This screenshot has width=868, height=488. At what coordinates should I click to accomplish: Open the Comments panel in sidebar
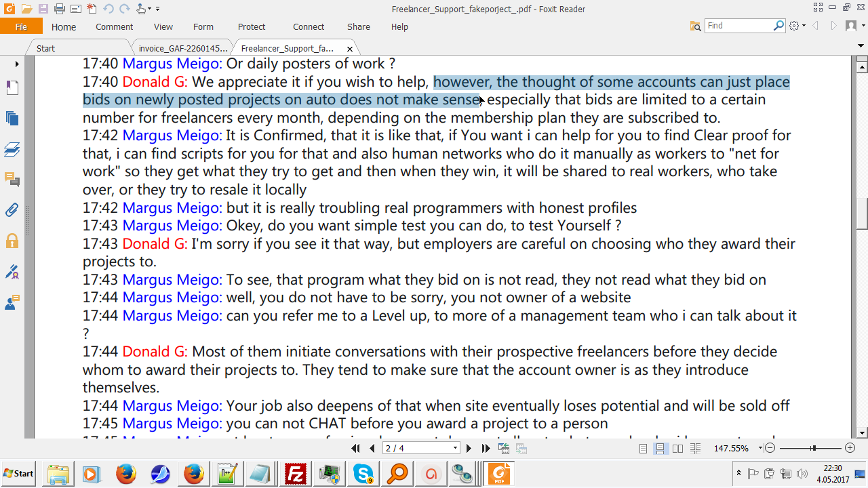pos(12,179)
